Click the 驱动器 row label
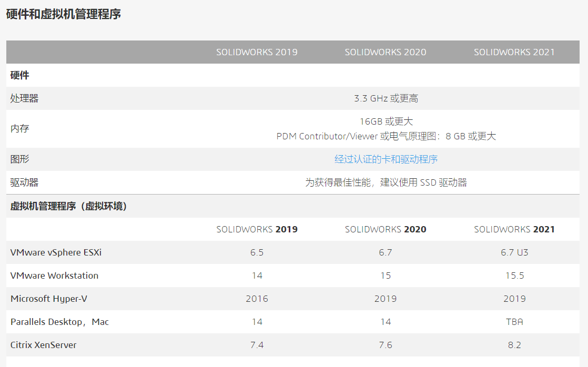This screenshot has width=588, height=367. pos(24,182)
